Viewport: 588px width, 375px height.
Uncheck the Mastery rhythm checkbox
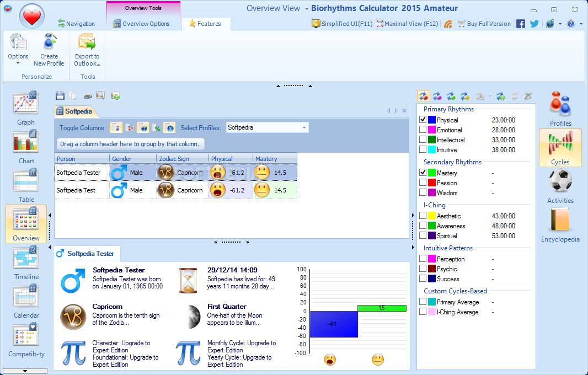click(423, 173)
